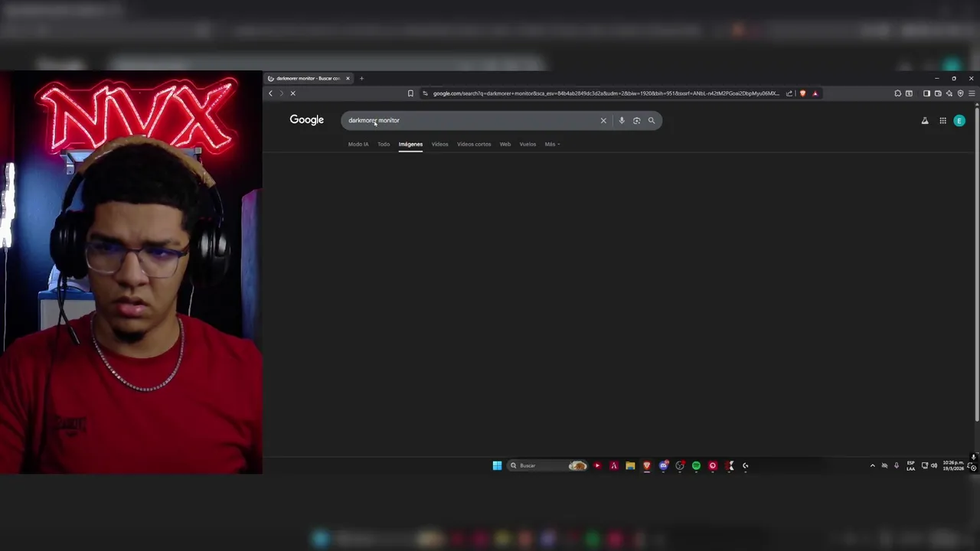Image resolution: width=980 pixels, height=551 pixels.
Task: Click the Google logo
Action: 307,119
